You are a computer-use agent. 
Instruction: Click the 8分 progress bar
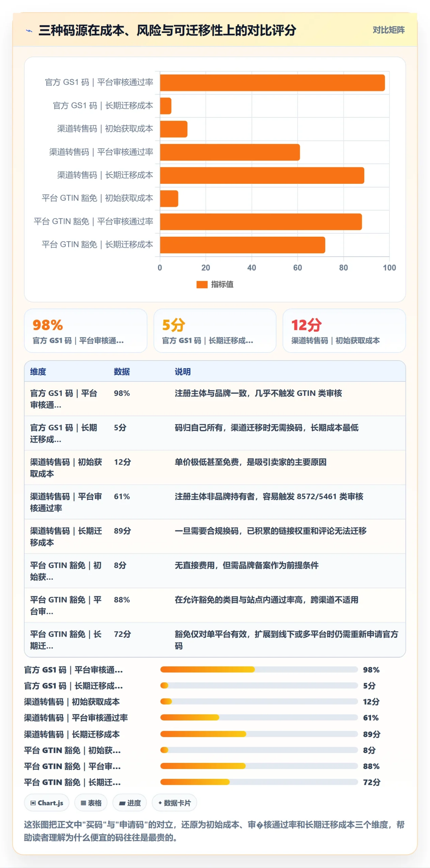[x=259, y=750]
